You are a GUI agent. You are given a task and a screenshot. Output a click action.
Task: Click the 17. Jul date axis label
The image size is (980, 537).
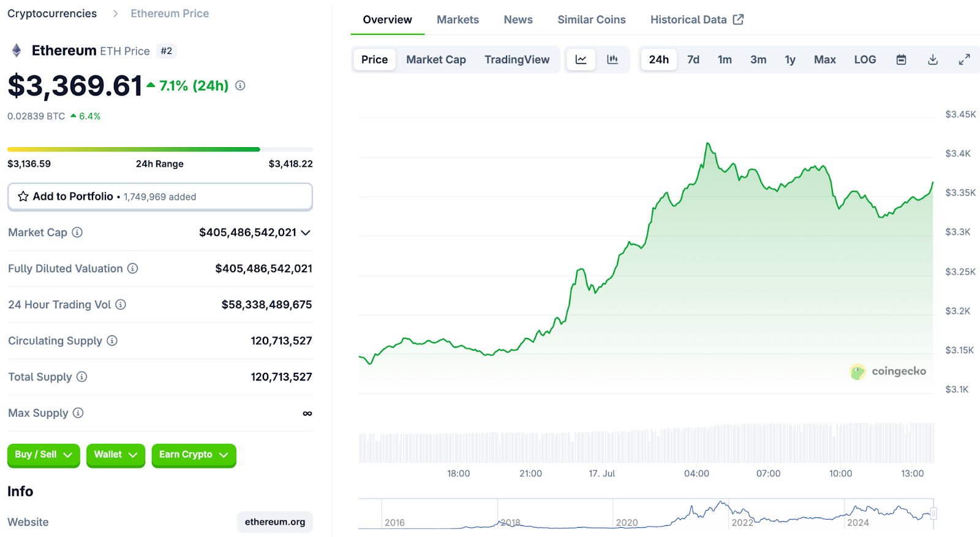[x=601, y=473]
